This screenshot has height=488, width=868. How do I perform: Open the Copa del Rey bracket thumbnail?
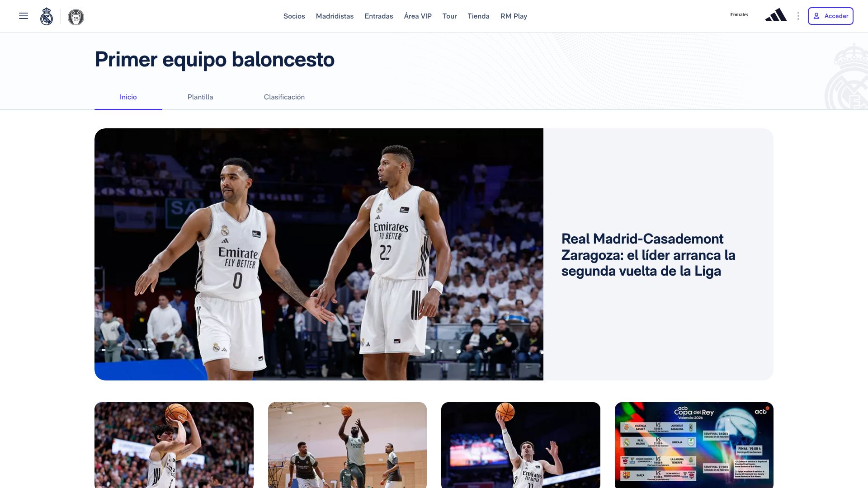[x=694, y=445]
